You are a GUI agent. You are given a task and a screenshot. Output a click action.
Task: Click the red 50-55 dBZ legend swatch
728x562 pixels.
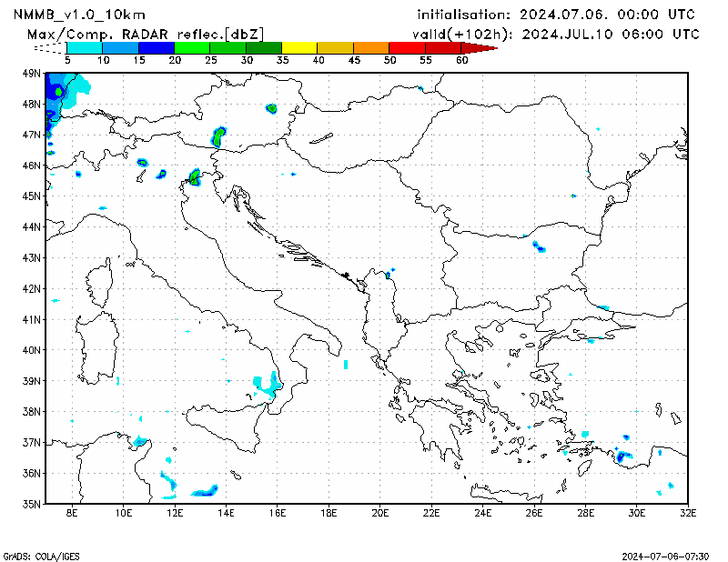click(406, 47)
